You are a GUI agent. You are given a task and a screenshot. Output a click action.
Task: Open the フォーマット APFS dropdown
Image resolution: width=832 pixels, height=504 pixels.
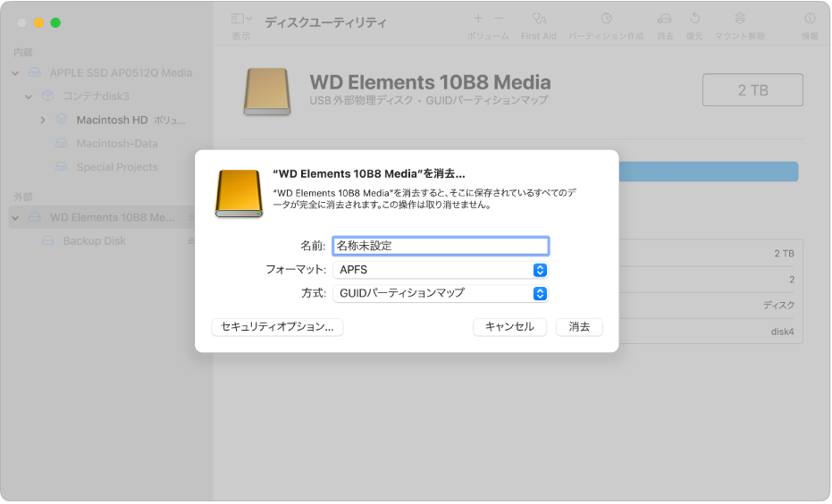[x=441, y=270]
